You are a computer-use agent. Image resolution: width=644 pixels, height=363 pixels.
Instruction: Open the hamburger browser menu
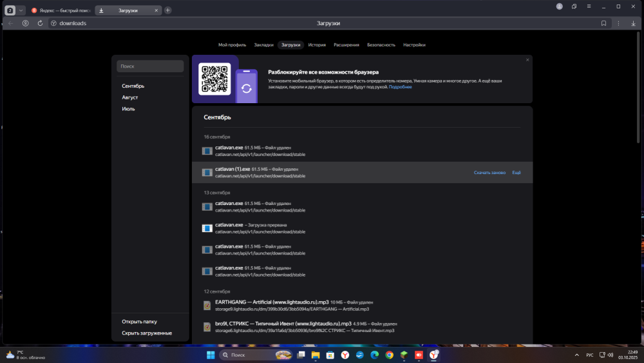click(x=589, y=6)
